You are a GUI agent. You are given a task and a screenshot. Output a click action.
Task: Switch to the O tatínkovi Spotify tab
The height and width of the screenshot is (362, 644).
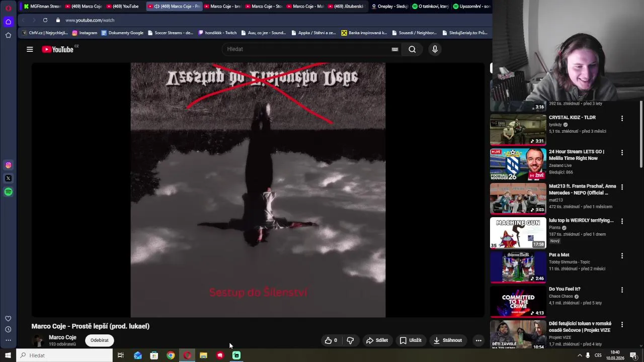(430, 7)
